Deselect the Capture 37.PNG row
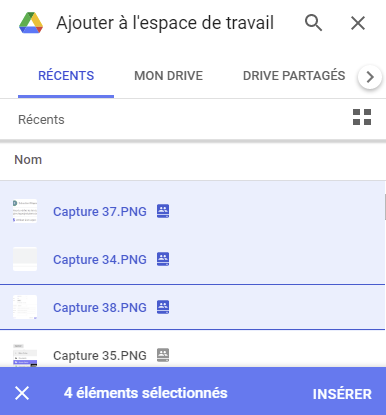386x415 pixels. (192, 211)
